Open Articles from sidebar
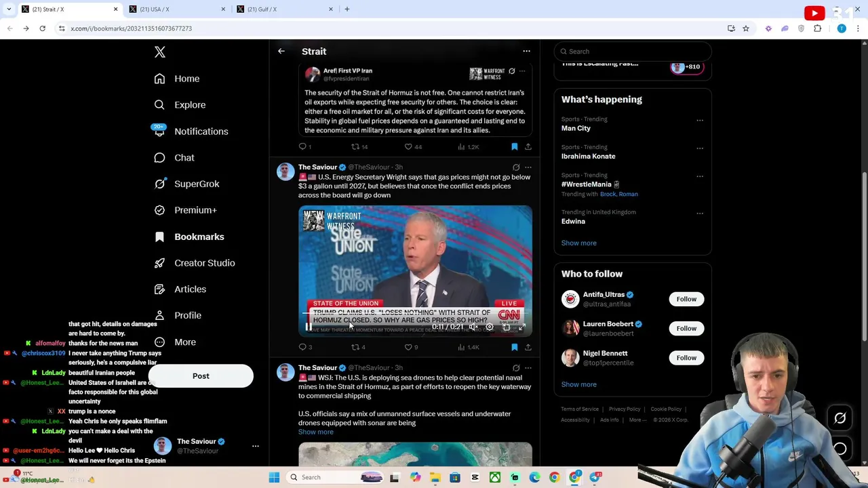Image resolution: width=868 pixels, height=488 pixels. 180,289
